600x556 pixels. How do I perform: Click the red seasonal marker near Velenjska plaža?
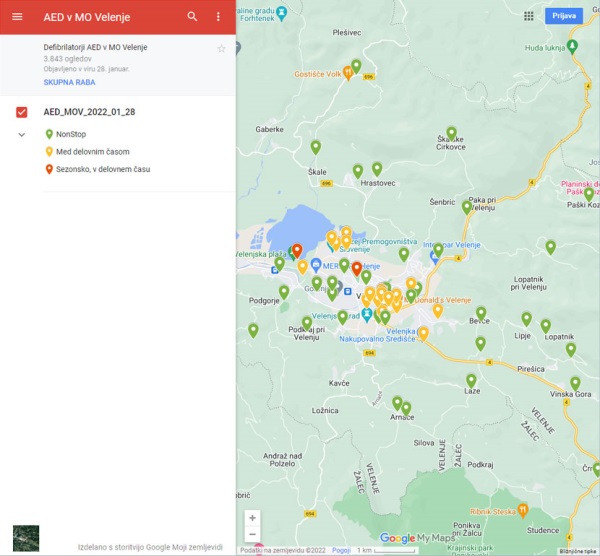pyautogui.click(x=297, y=250)
